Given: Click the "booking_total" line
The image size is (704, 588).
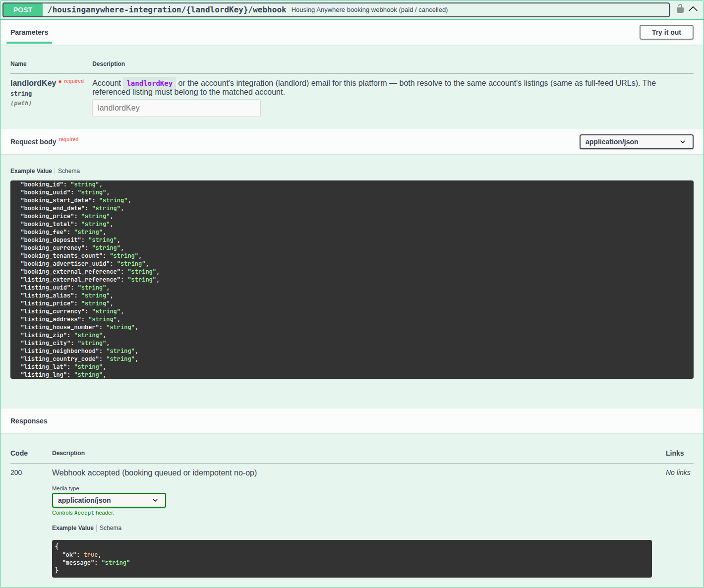Looking at the screenshot, I should [67, 224].
